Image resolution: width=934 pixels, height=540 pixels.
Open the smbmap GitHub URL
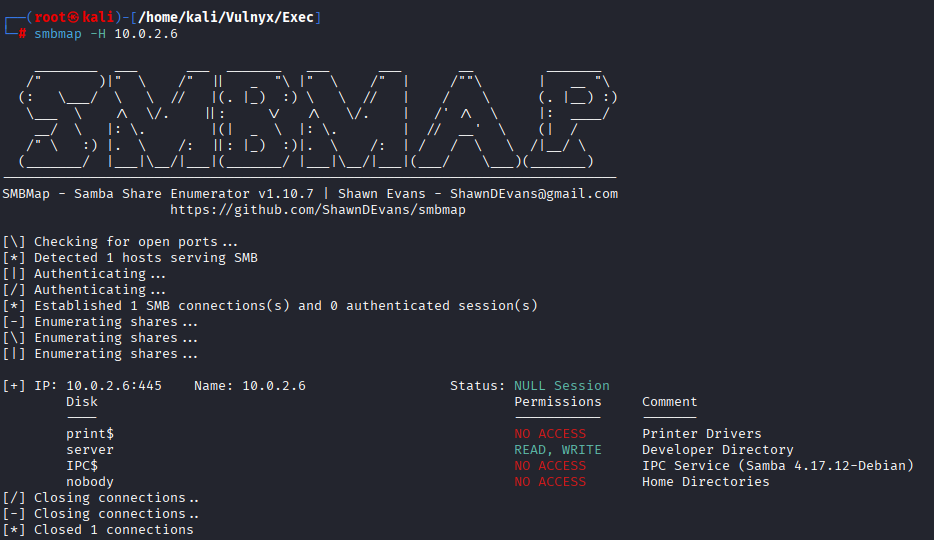(x=317, y=210)
